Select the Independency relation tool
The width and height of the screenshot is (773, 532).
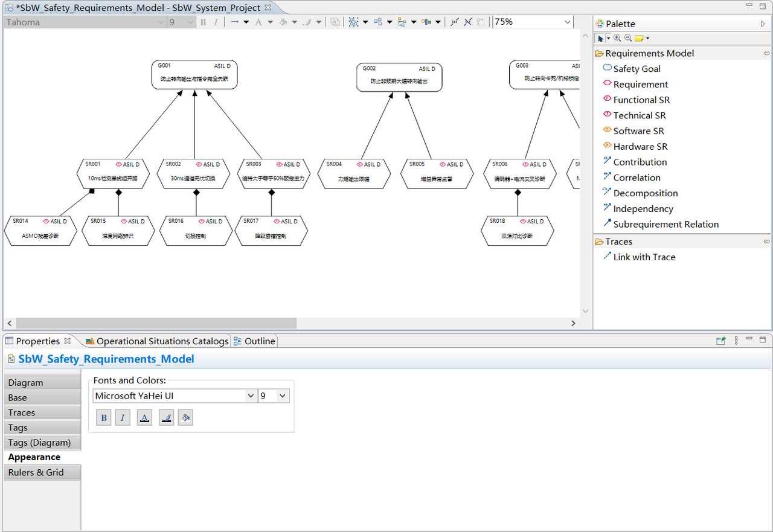[638, 208]
